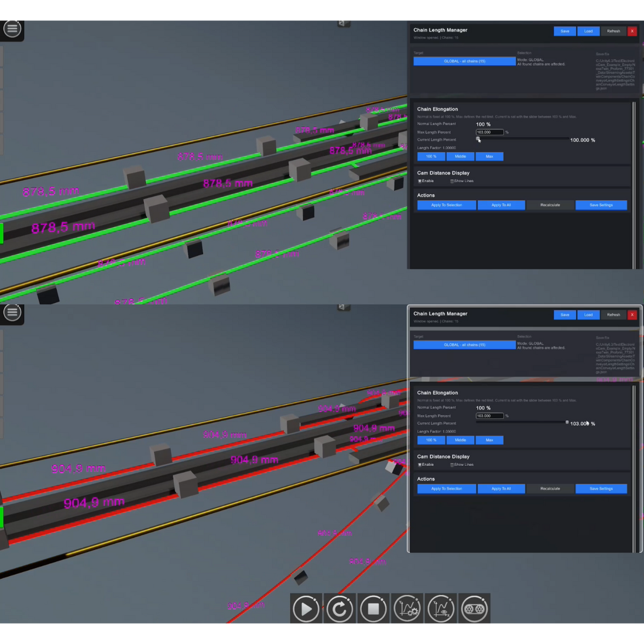The width and height of the screenshot is (644, 644).
Task: Click Save in the lower Chain Length Manager
Action: point(565,315)
